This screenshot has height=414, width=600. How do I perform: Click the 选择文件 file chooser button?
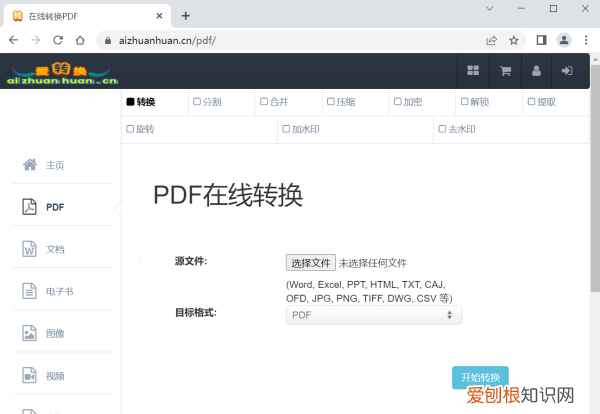(x=311, y=263)
